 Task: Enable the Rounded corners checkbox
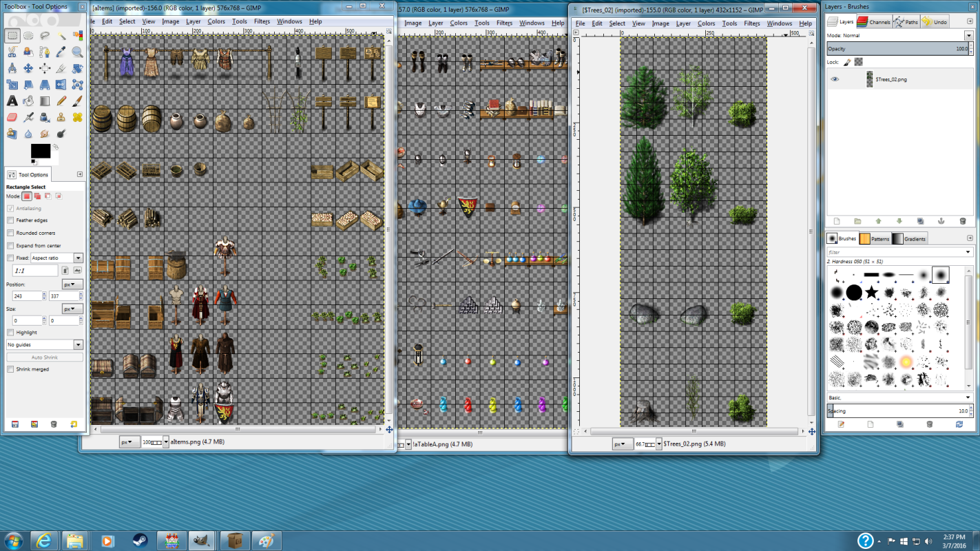(10, 233)
